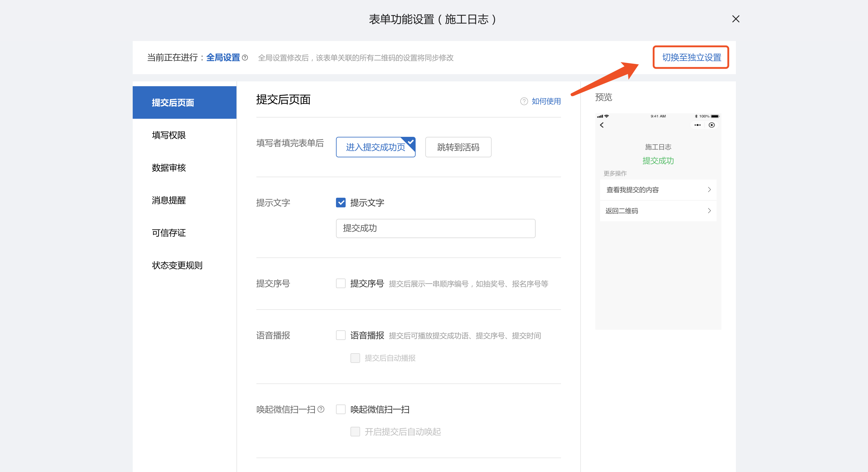Enable the 提交序号 option
The width and height of the screenshot is (868, 472).
coord(341,283)
